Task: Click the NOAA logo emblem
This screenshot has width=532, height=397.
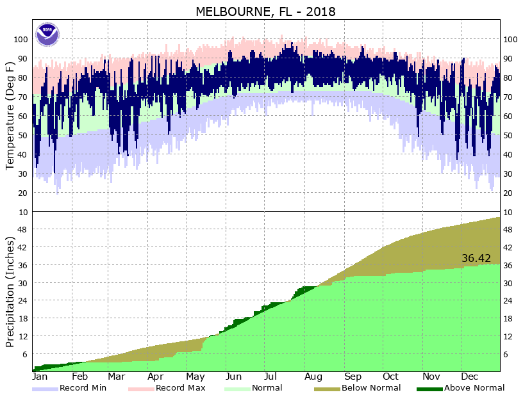Action: pos(47,34)
